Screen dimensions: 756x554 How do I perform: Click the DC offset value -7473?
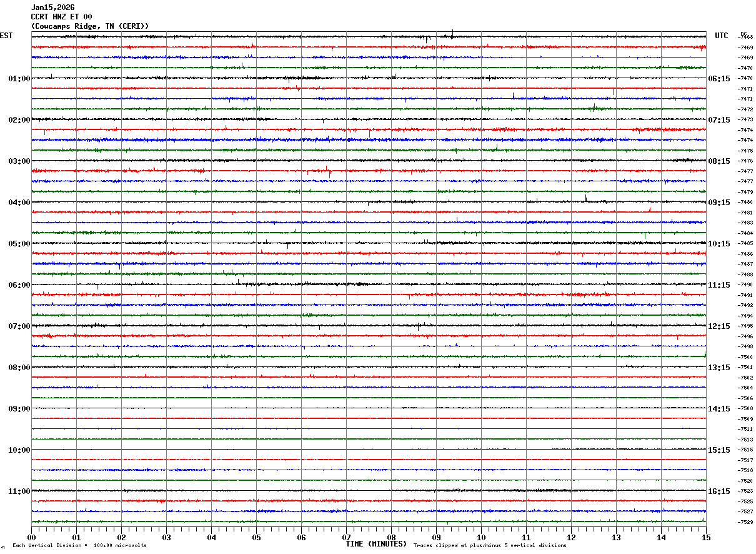[x=745, y=119]
